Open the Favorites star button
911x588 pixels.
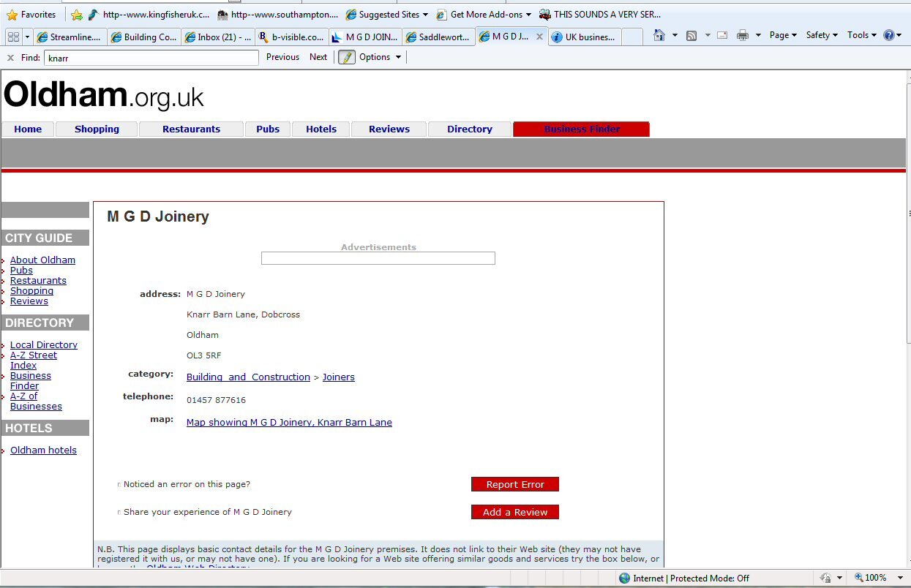(31, 15)
